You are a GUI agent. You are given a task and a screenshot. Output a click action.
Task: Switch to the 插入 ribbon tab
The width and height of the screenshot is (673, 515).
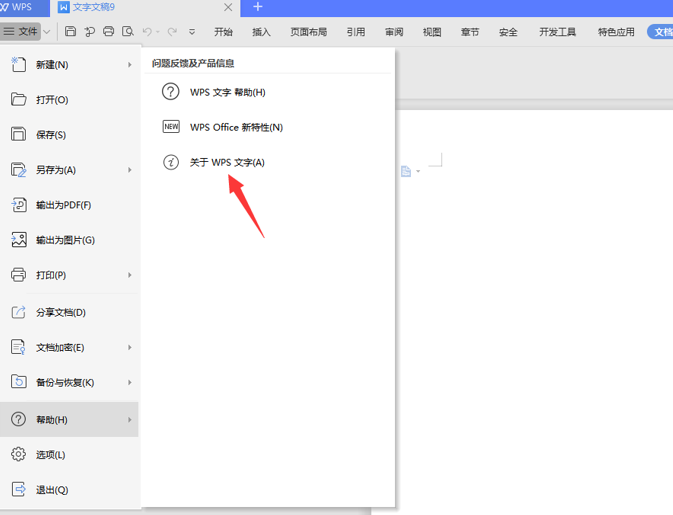point(261,32)
